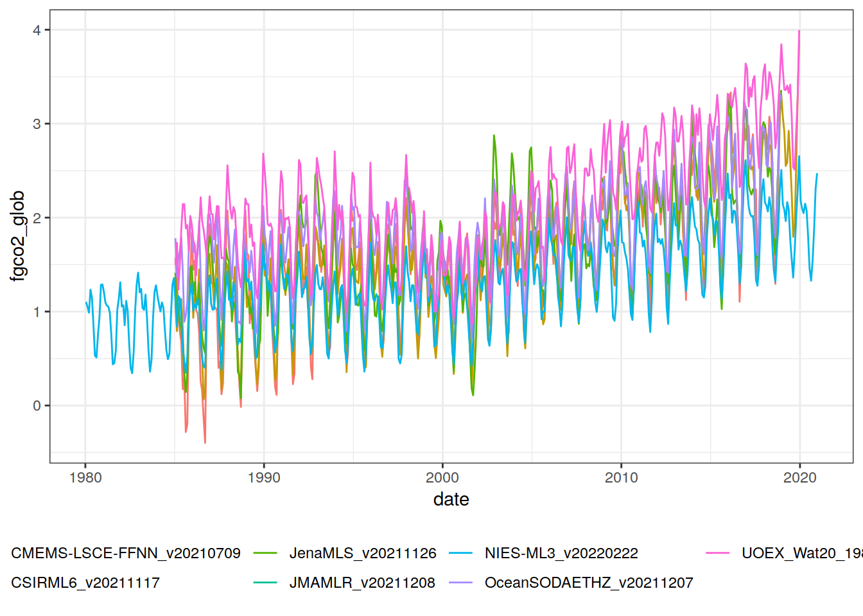Click the fgco2_glob y-axis title
The image size is (863, 616).
tap(18, 235)
